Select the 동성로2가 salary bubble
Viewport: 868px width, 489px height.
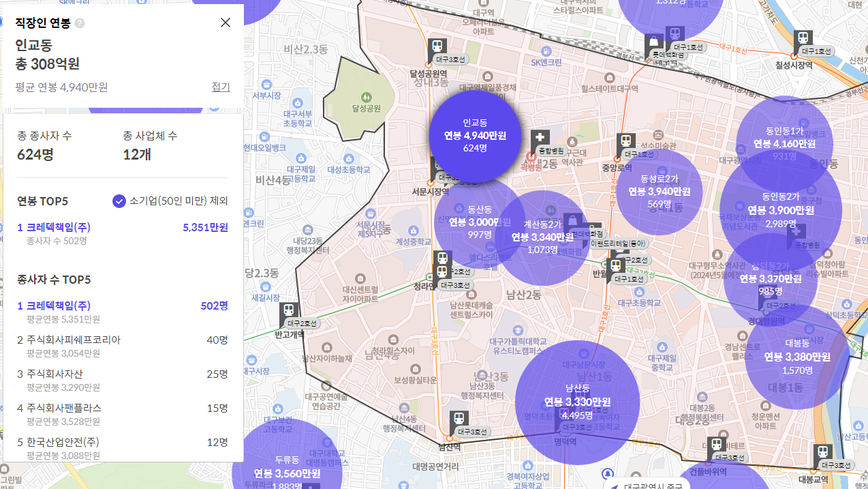point(659,191)
